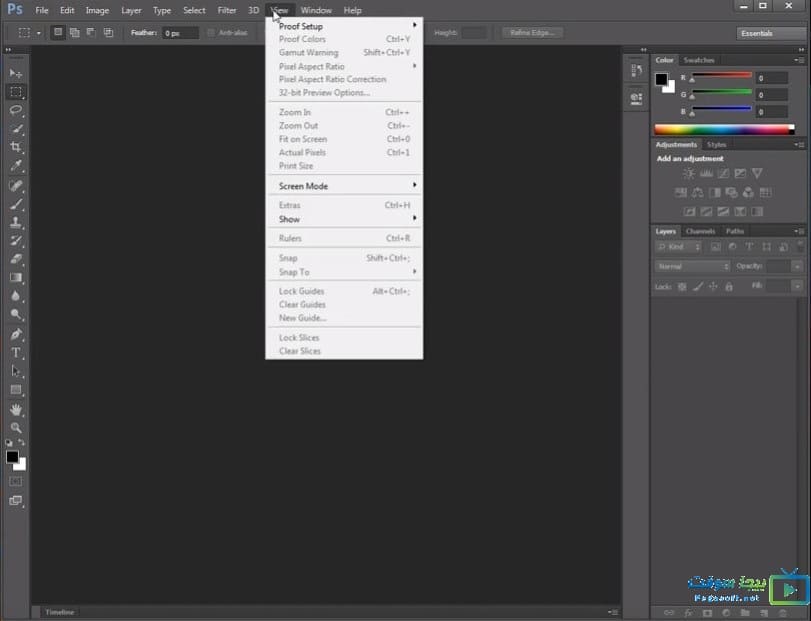
Task: Choose Subtract from selection mode
Action: point(91,33)
